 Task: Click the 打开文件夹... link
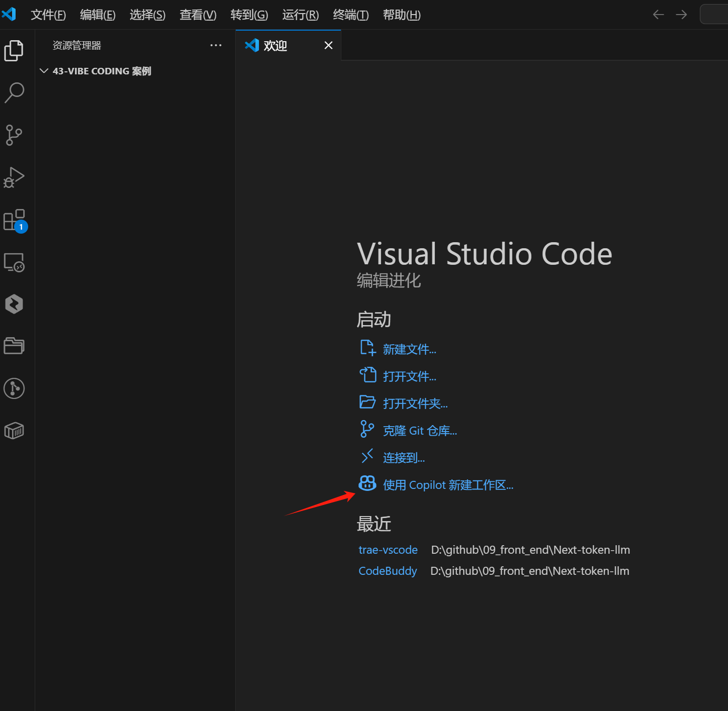click(415, 403)
